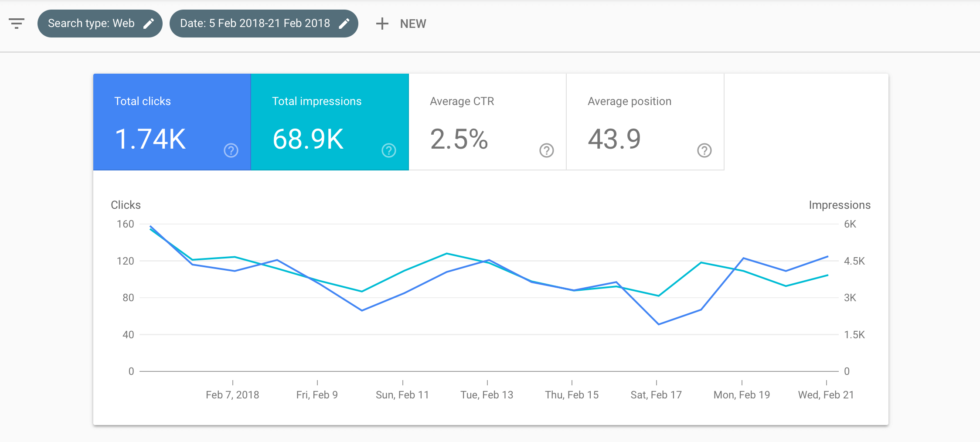Open the Total clicks help icon

pyautogui.click(x=231, y=150)
